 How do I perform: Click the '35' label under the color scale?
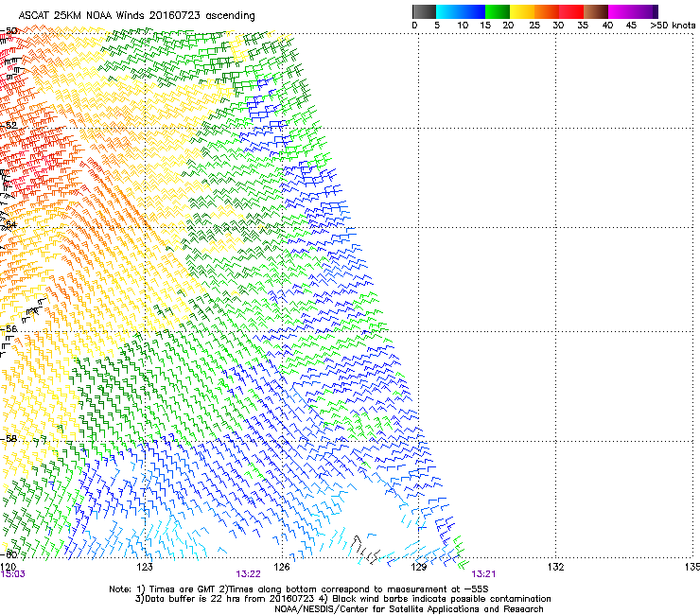pyautogui.click(x=583, y=26)
